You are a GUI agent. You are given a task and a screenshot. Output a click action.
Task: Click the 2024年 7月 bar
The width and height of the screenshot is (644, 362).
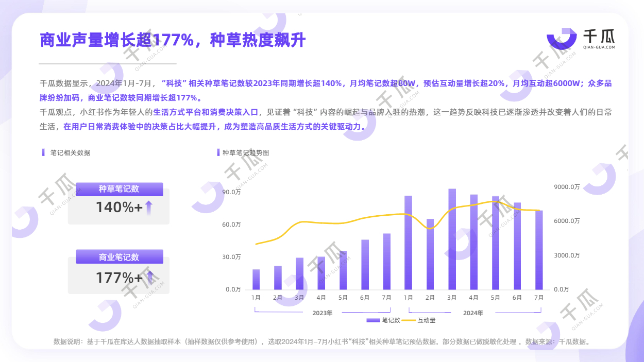(x=539, y=250)
